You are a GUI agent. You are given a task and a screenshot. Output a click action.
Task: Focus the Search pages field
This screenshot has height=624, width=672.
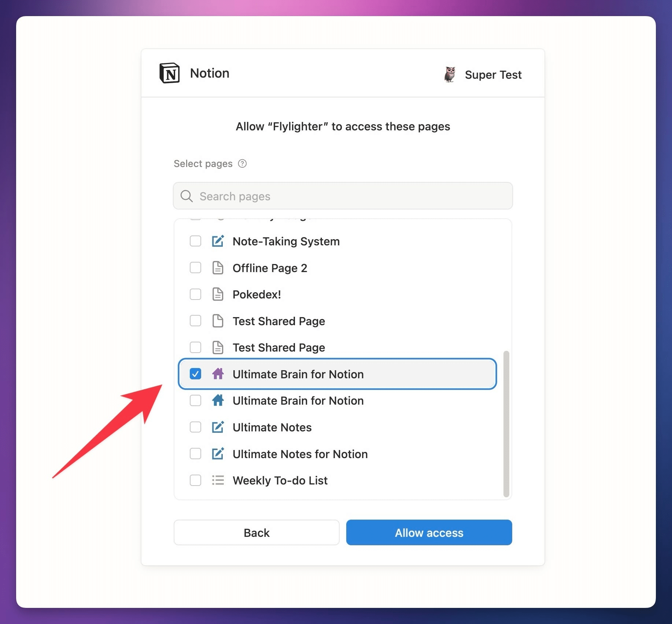click(x=343, y=196)
